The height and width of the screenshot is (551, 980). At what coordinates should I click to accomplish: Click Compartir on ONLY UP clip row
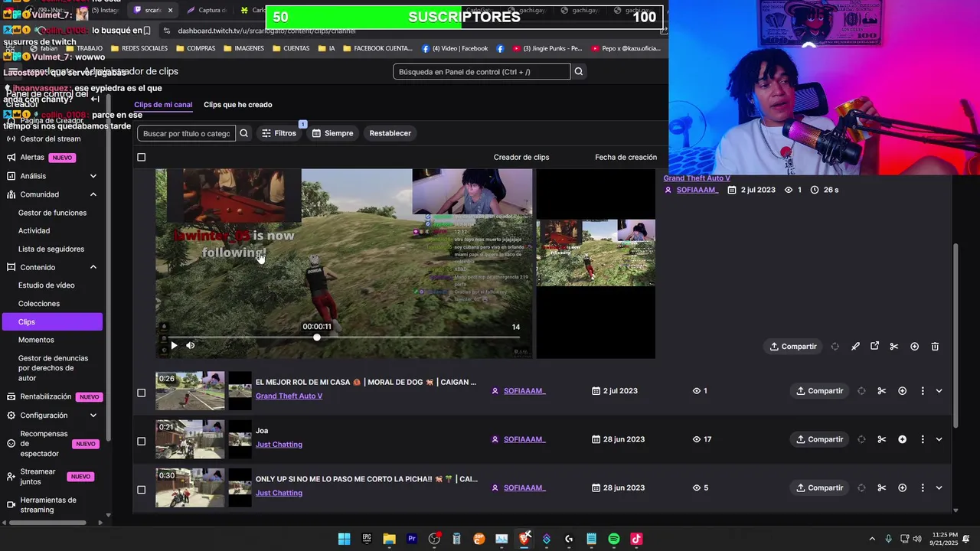tap(819, 487)
